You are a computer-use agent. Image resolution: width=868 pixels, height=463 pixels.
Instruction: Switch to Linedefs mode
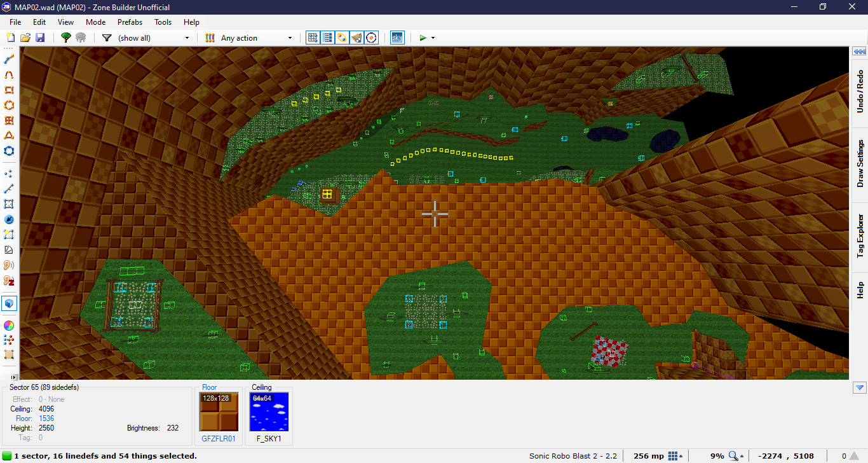(9, 189)
